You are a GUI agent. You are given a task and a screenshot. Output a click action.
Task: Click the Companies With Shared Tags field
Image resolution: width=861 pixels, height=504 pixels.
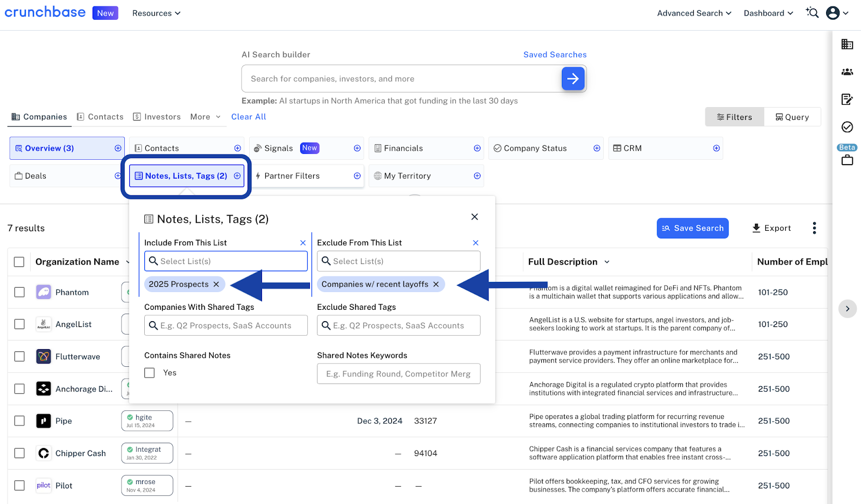point(226,325)
